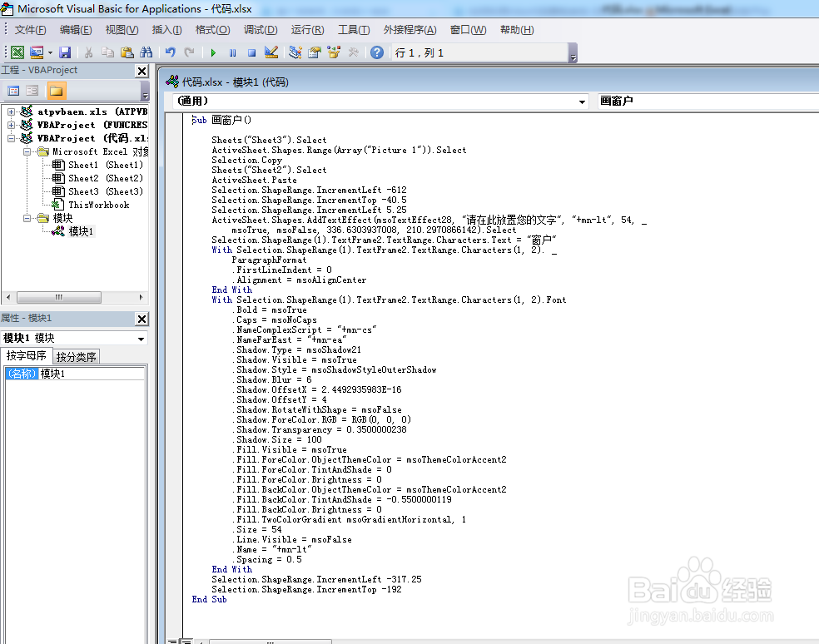Click the Full Module View button
The width and height of the screenshot is (819, 644).
[186, 641]
